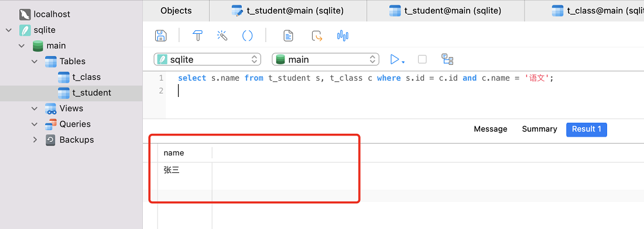Click the Stop square checkbox button
This screenshot has height=229, width=644.
click(422, 60)
